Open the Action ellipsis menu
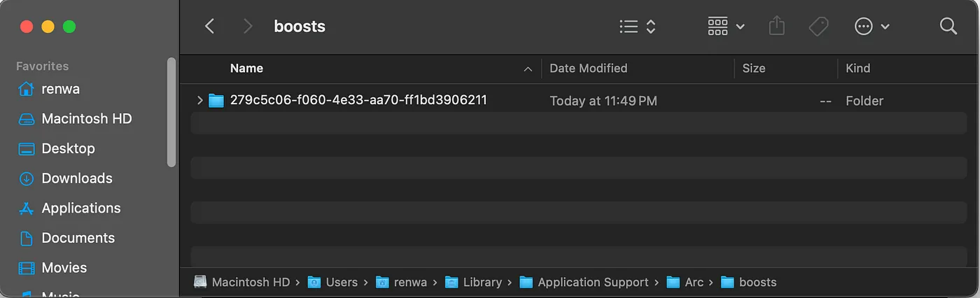Screen dimensions: 980x298 (871, 27)
